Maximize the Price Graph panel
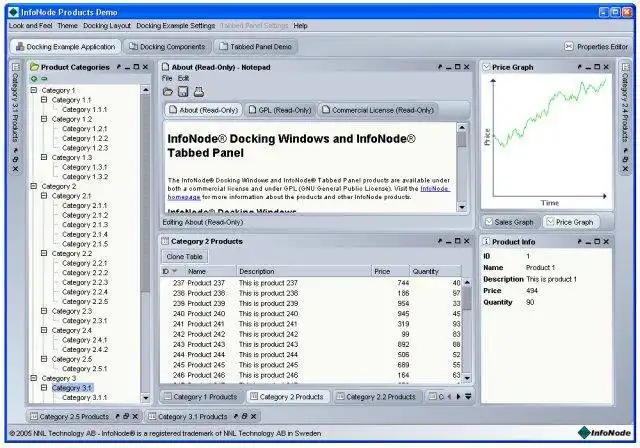 [597, 67]
